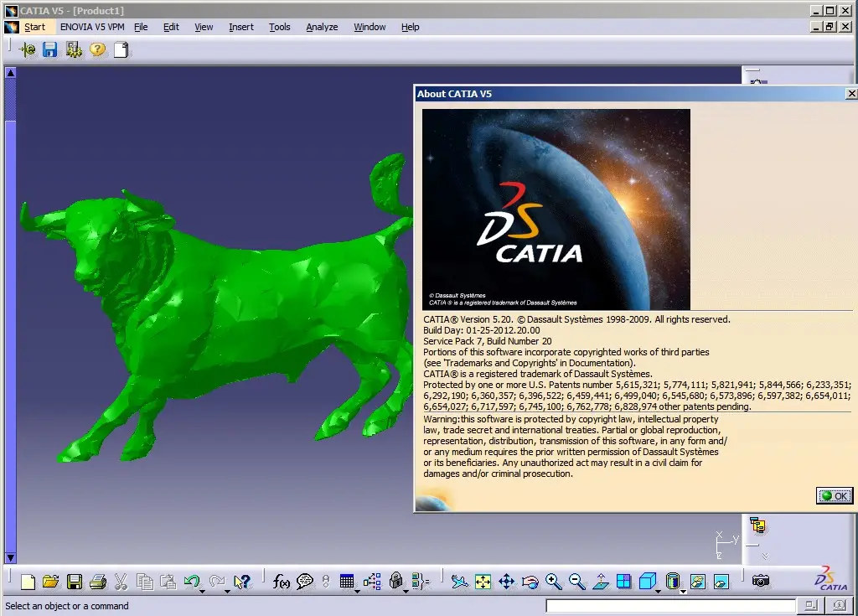The width and height of the screenshot is (858, 616).
Task: Click the white document icon in top toolbar
Action: pos(121,49)
